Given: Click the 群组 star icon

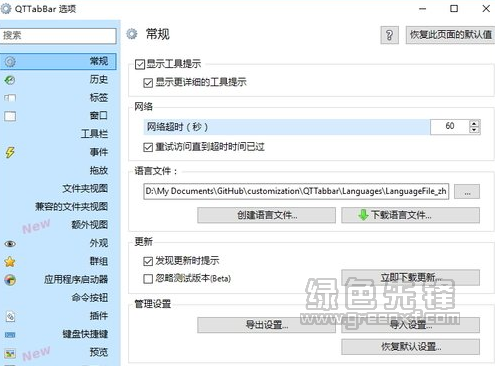Looking at the screenshot, I should click(x=10, y=262).
